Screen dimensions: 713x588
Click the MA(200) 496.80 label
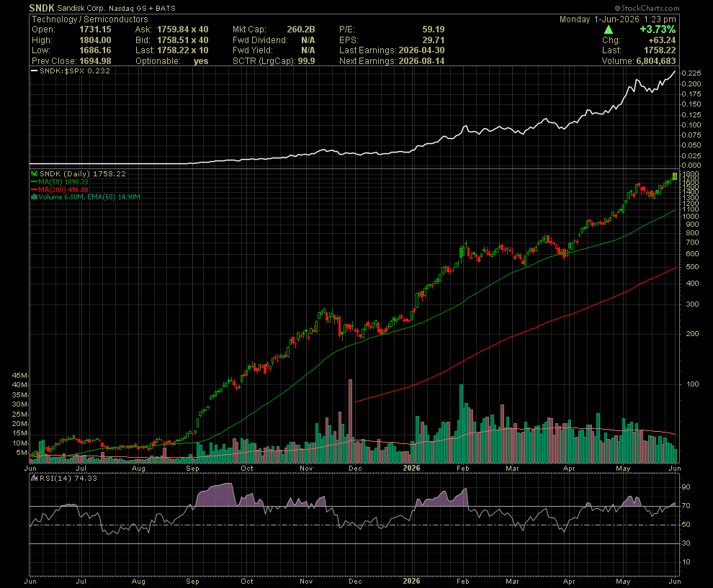pos(63,189)
